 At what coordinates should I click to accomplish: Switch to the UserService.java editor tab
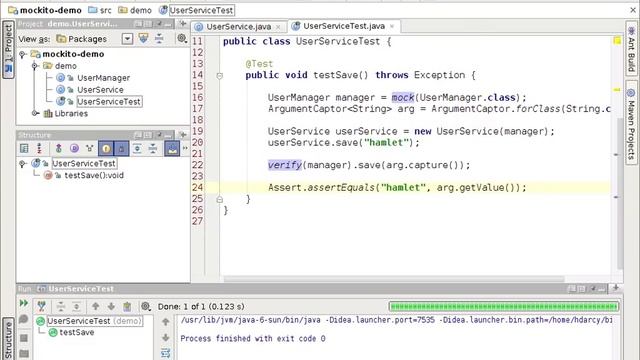tap(238, 27)
